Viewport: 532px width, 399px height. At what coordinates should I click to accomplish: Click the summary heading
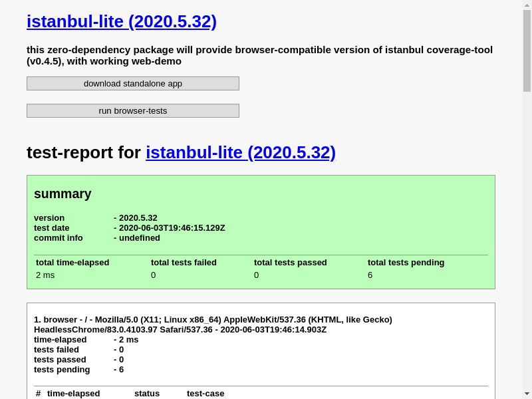[63, 194]
